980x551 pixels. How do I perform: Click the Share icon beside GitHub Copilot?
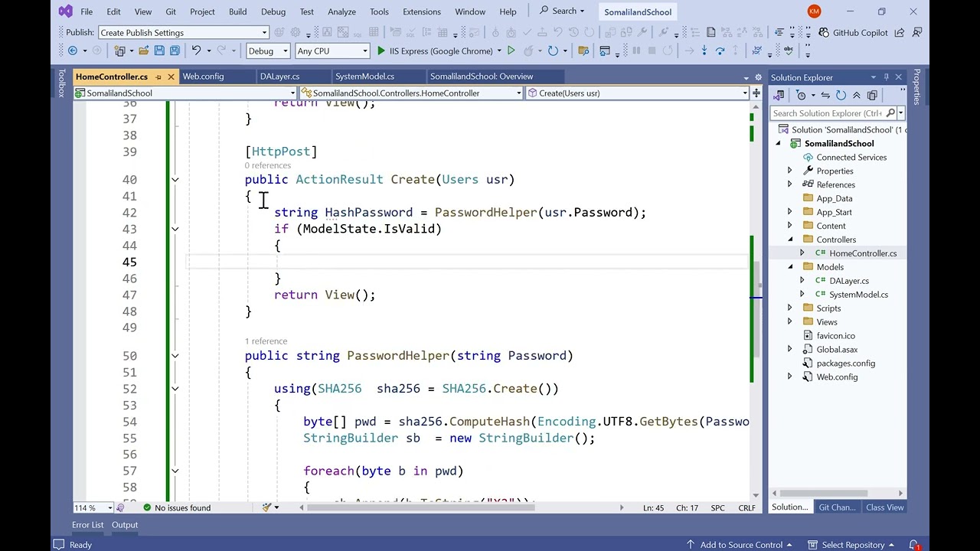pyautogui.click(x=900, y=32)
